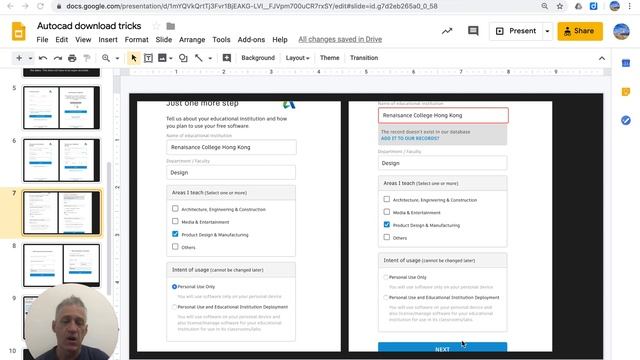
Task: Click the zoom magnifier tool
Action: [106, 58]
